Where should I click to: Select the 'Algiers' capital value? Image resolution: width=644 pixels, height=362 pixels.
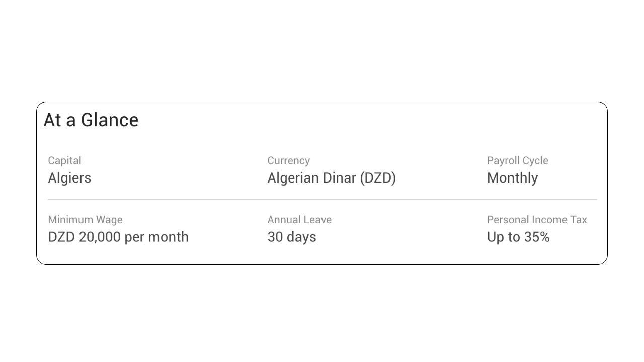pos(69,178)
